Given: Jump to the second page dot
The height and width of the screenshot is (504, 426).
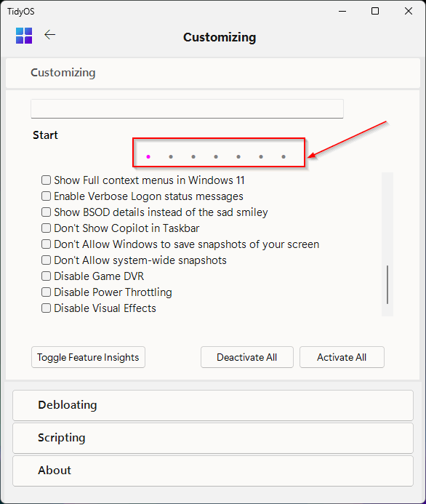Looking at the screenshot, I should coord(171,157).
